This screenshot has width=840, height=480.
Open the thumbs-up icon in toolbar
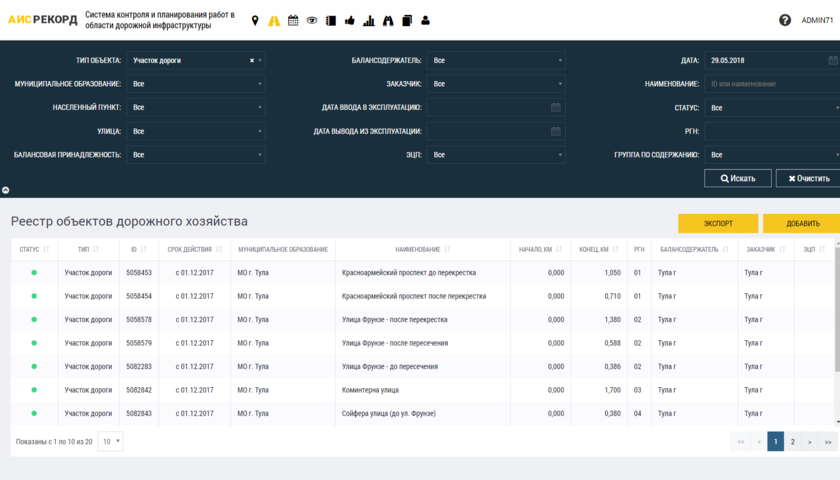[x=349, y=20]
